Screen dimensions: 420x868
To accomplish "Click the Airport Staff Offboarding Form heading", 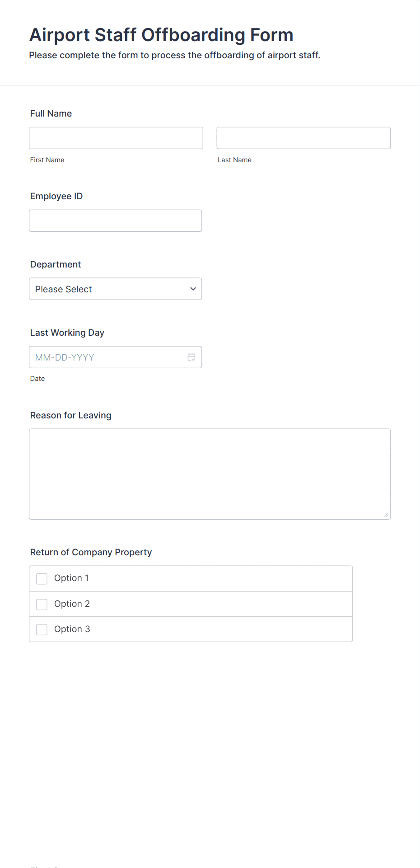I will click(x=161, y=35).
